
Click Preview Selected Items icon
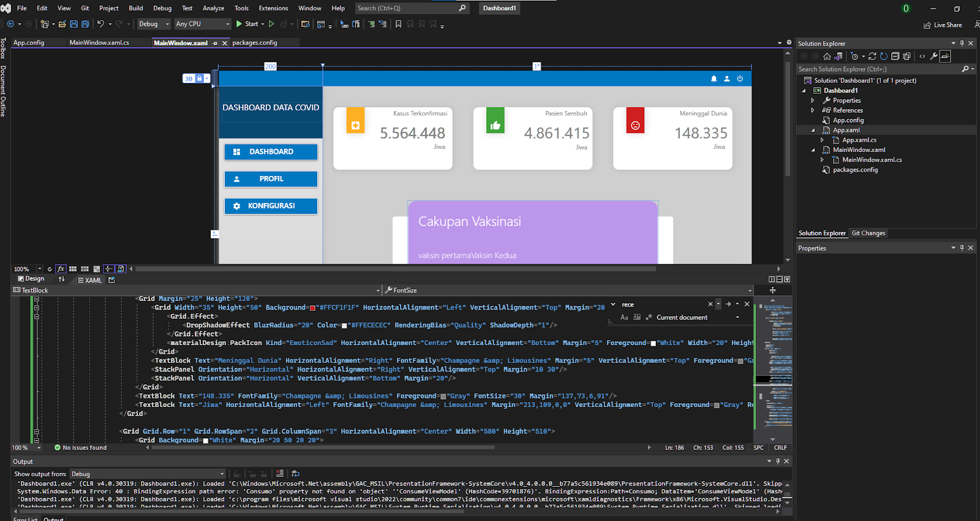click(x=946, y=56)
